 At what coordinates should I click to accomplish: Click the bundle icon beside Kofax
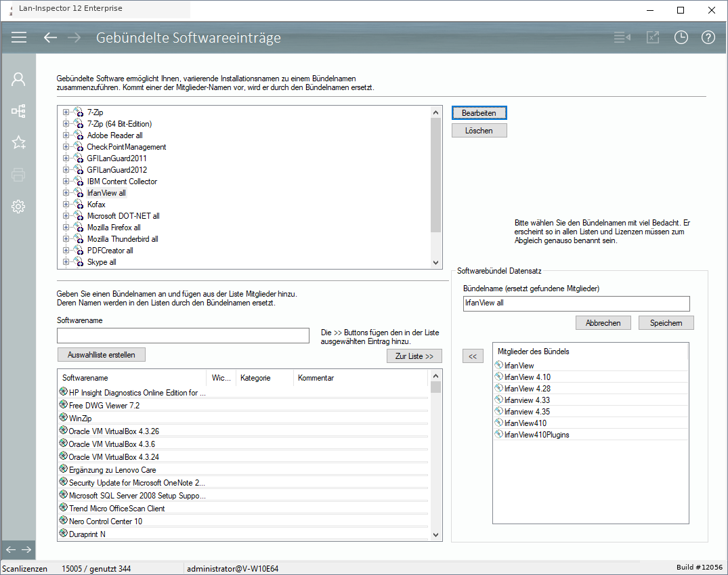pos(79,205)
